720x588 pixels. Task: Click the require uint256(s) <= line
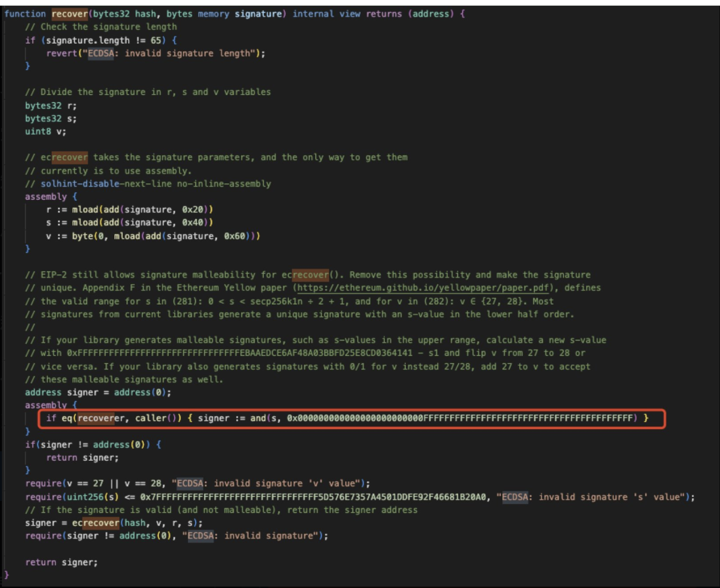360,497
